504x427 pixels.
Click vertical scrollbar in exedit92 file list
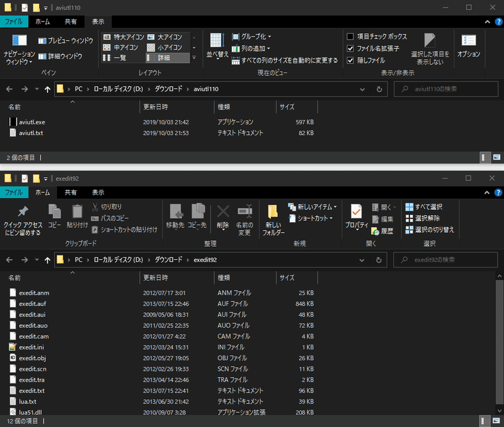(x=499, y=342)
